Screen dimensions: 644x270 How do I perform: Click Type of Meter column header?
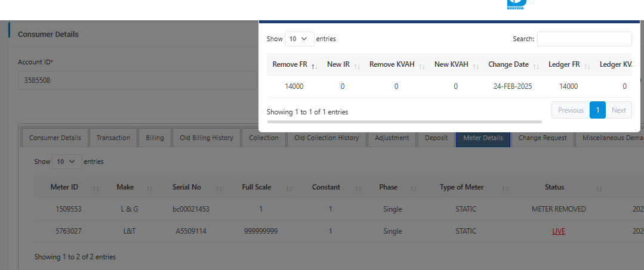click(x=461, y=187)
